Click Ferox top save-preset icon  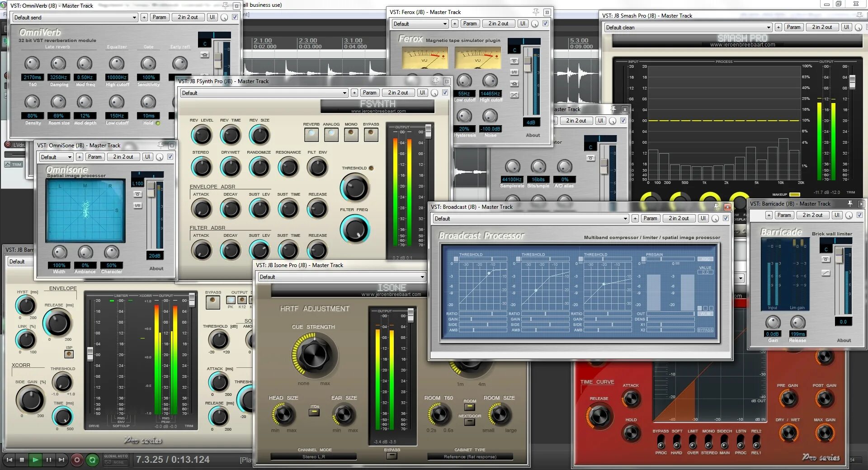pos(514,61)
